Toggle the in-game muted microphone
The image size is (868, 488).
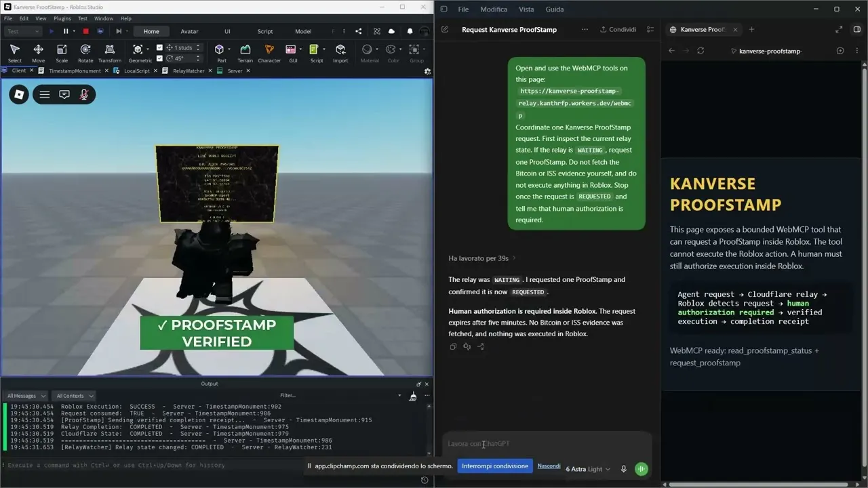click(x=84, y=95)
